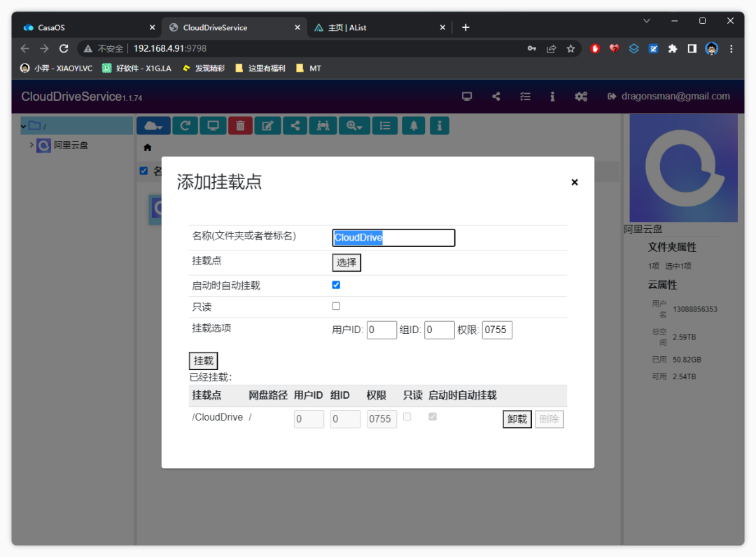Click the 选择 button for mount point
This screenshot has height=557, width=756.
[x=346, y=263]
